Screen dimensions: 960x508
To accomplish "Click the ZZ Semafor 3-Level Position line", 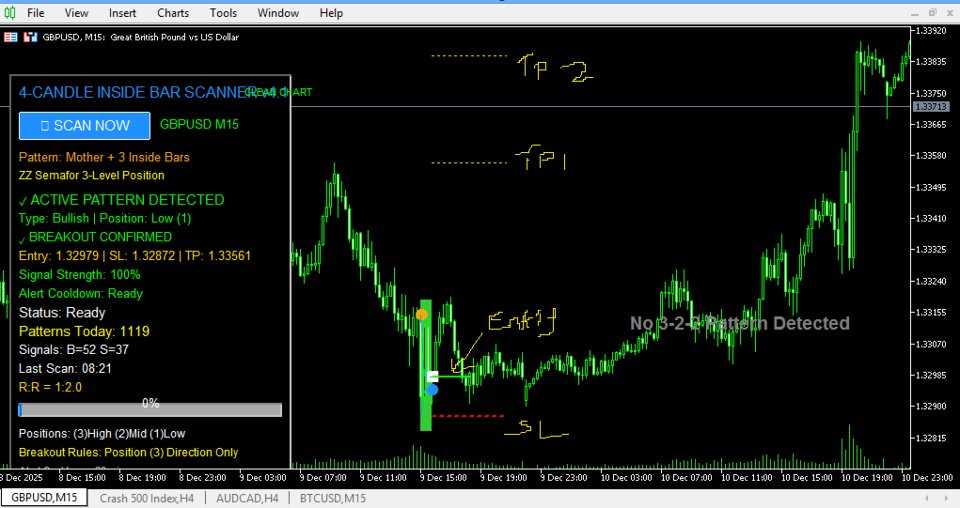I will pyautogui.click(x=91, y=176).
